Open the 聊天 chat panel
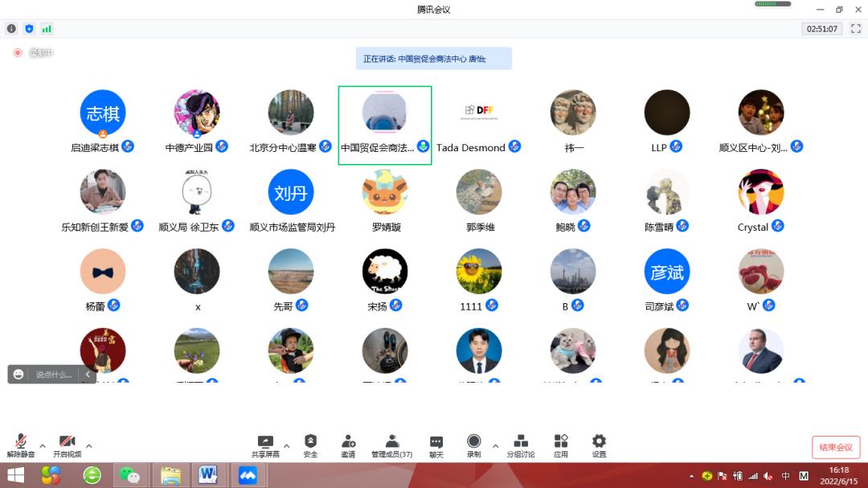 pos(436,446)
